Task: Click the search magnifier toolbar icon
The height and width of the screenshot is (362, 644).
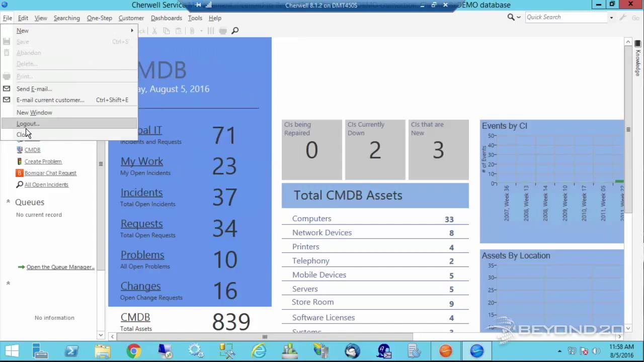Action: coord(235,31)
